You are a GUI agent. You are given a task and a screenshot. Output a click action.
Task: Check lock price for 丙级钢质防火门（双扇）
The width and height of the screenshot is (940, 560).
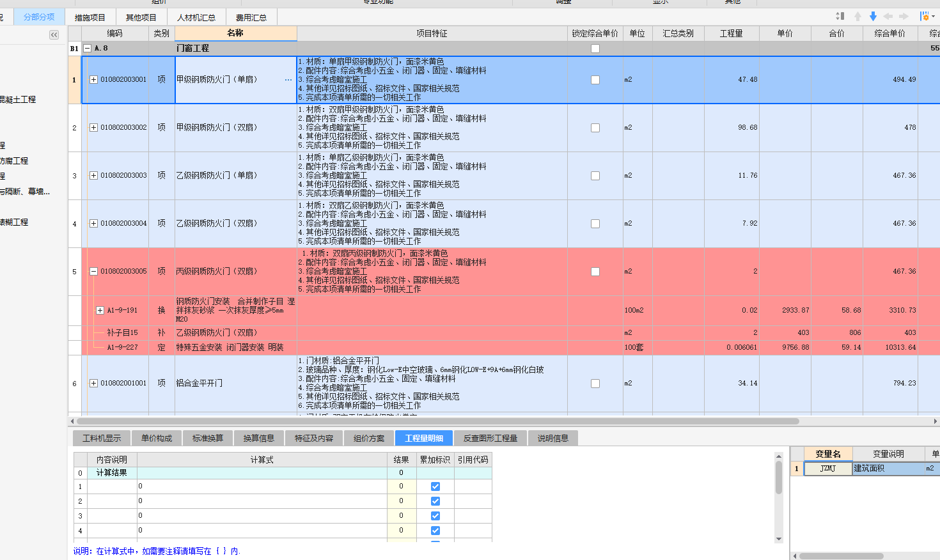tap(595, 272)
